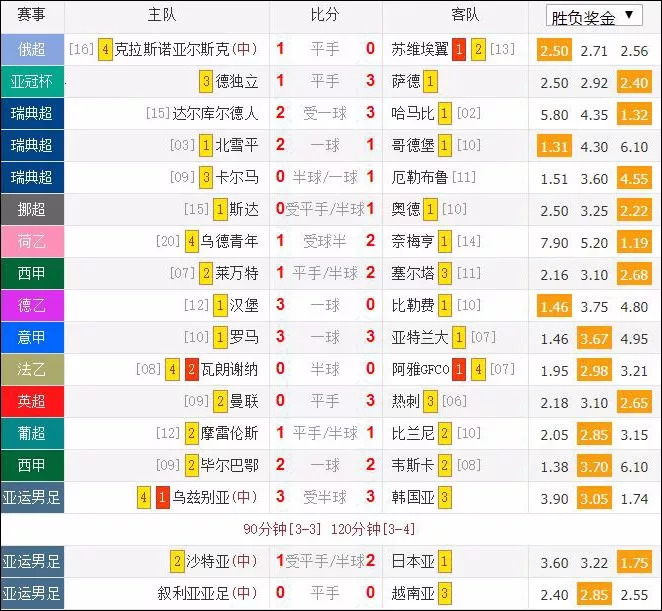Click yellow card 3 beside 德独立
Screen dimensions: 662x611
[206, 81]
